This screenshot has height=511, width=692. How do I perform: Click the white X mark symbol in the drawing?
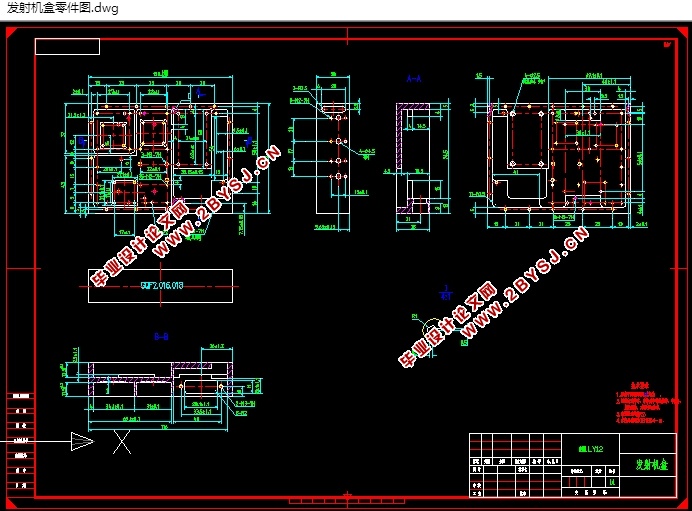(122, 442)
